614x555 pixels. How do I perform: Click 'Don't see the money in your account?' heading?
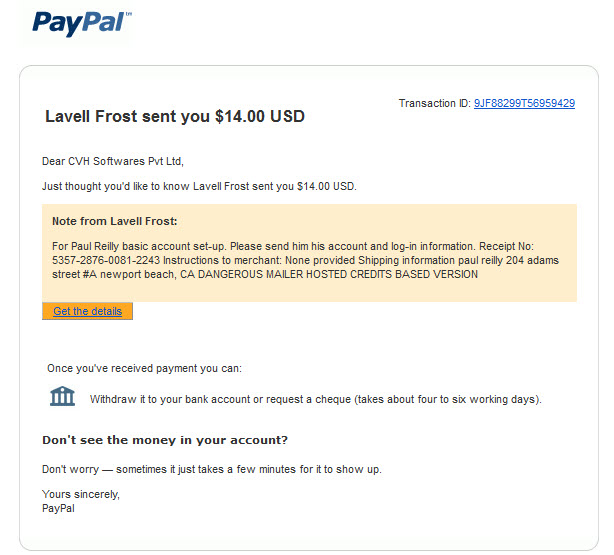click(x=165, y=440)
